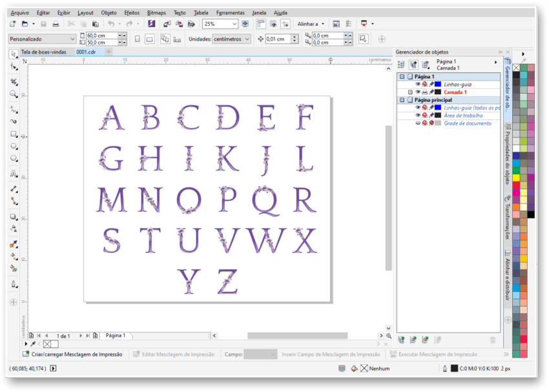
Task: Select the Pick tool in toolbox
Action: 14,54
